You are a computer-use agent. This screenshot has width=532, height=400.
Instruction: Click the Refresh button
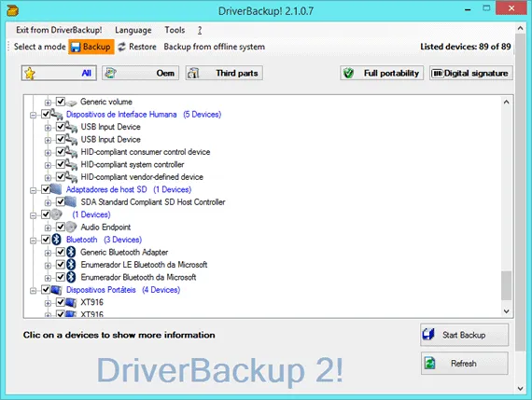[x=465, y=363]
